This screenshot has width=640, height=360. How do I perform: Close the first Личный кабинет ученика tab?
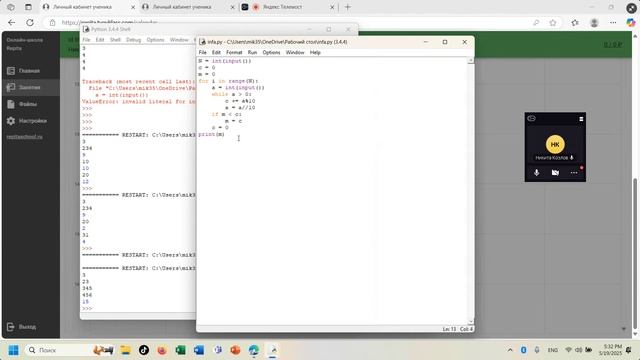point(133,7)
